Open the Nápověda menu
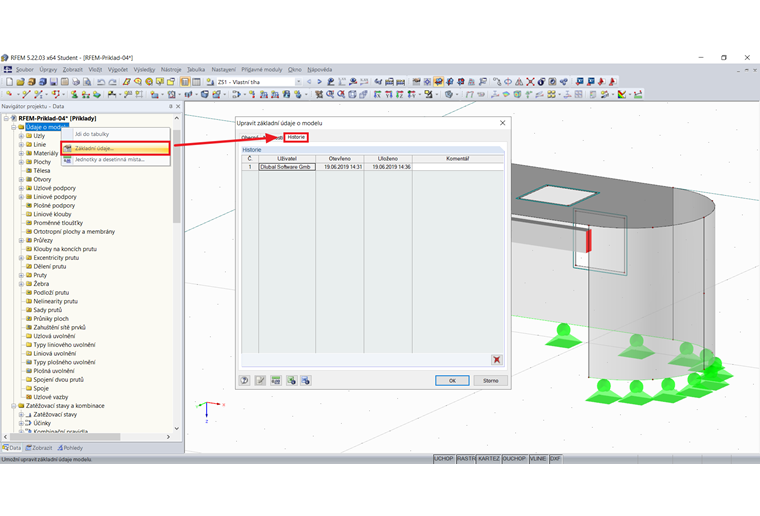The image size is (760, 516). coord(319,70)
